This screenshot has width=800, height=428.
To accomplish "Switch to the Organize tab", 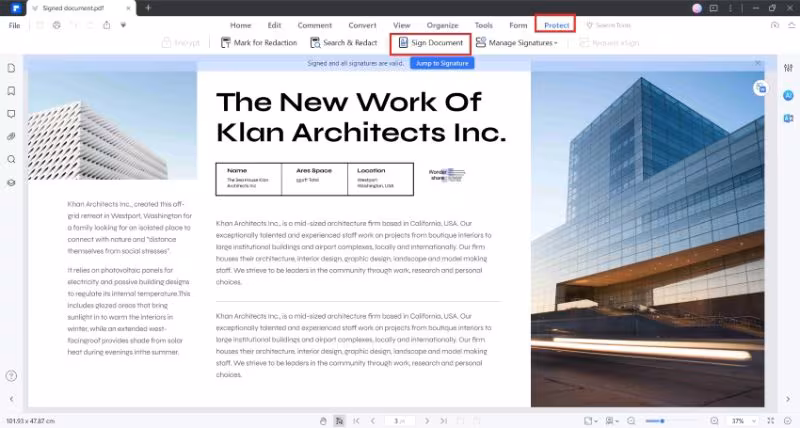I will (442, 25).
